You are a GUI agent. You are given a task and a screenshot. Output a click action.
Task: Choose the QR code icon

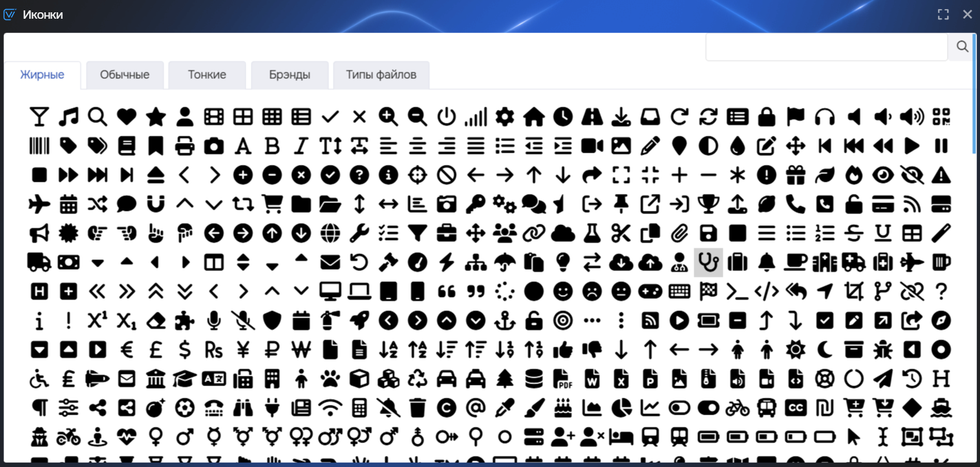(x=941, y=117)
